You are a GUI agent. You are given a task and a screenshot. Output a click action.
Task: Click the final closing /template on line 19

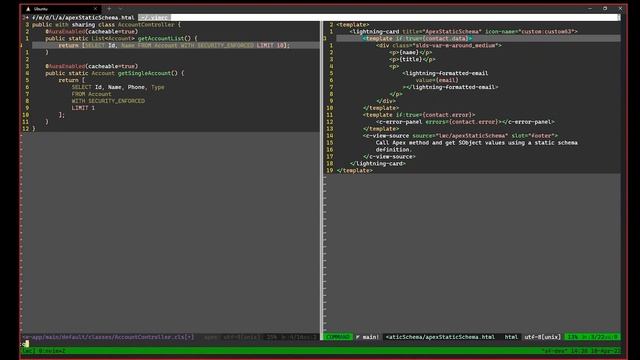(354, 170)
